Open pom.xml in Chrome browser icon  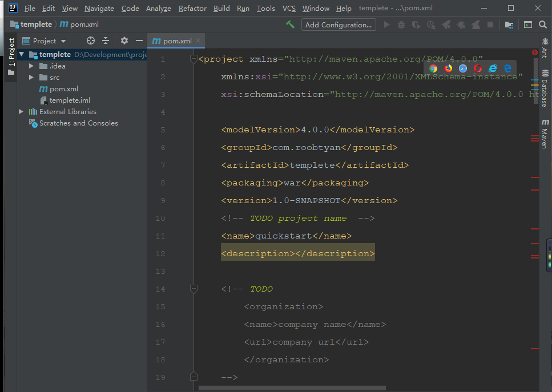coord(433,68)
